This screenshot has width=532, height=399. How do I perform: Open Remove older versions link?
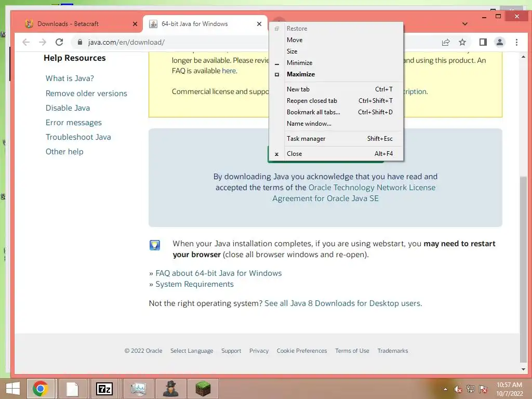(x=86, y=94)
